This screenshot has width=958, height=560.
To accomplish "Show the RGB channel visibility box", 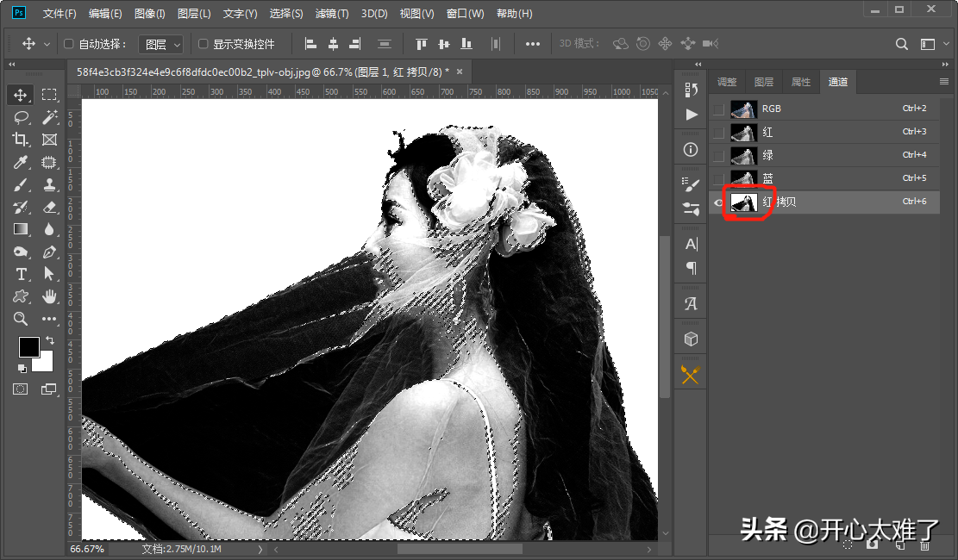I will click(718, 109).
